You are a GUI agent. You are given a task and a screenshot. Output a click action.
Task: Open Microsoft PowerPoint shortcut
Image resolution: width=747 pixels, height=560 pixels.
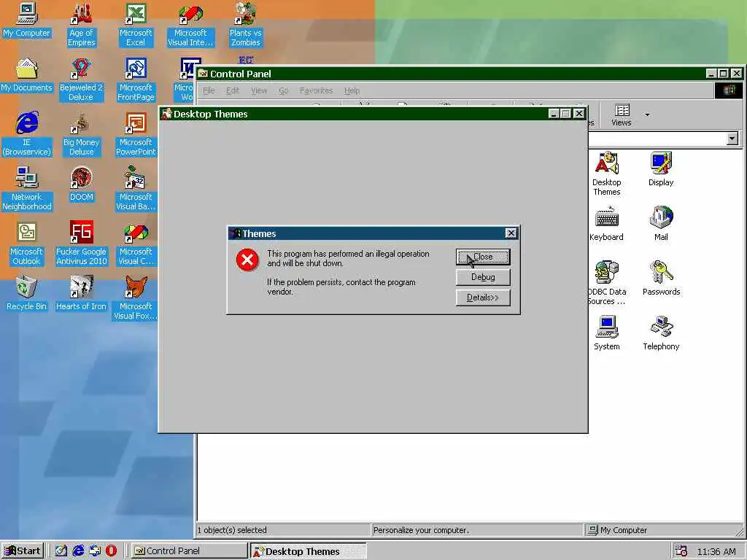click(x=136, y=134)
